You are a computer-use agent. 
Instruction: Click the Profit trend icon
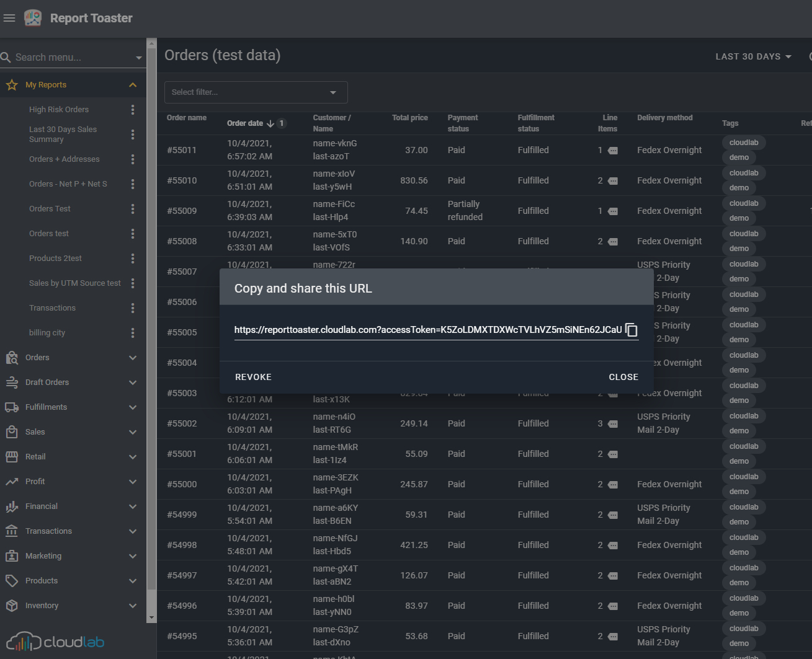(x=12, y=482)
